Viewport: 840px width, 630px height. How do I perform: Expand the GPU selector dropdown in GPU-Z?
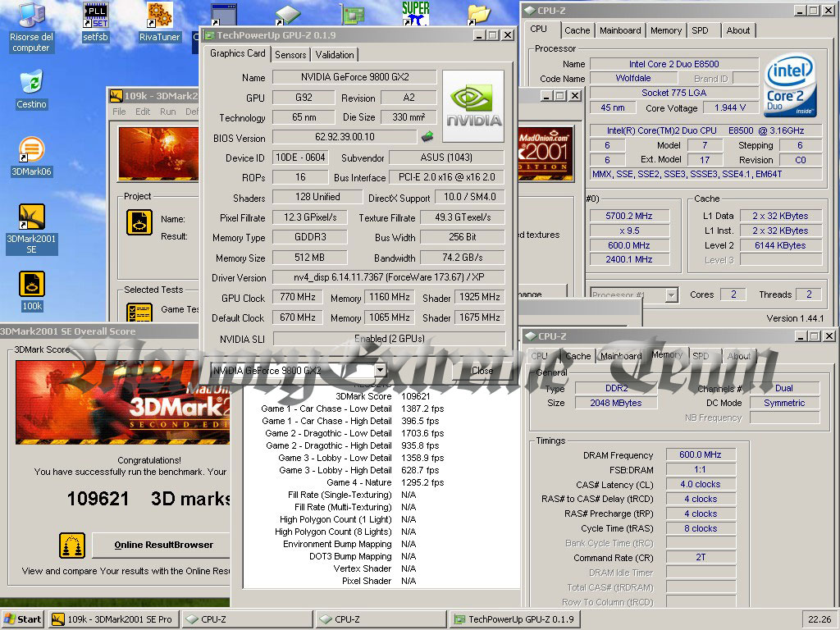380,370
